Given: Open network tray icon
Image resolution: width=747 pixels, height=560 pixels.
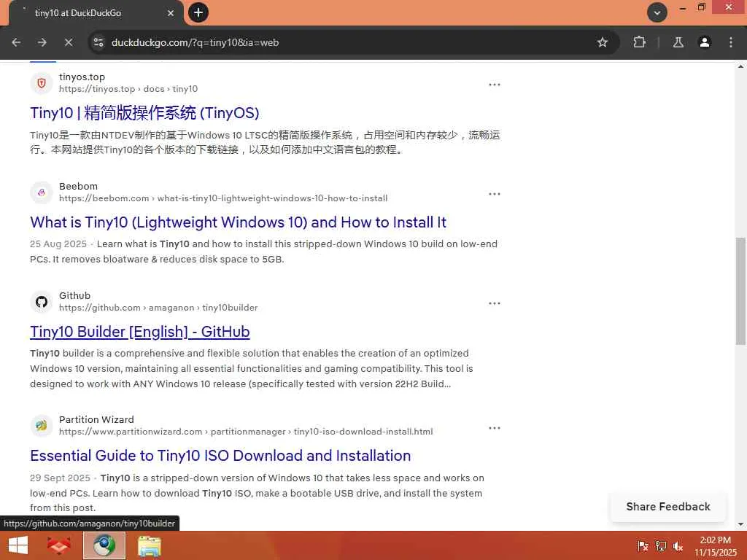Looking at the screenshot, I should (661, 546).
